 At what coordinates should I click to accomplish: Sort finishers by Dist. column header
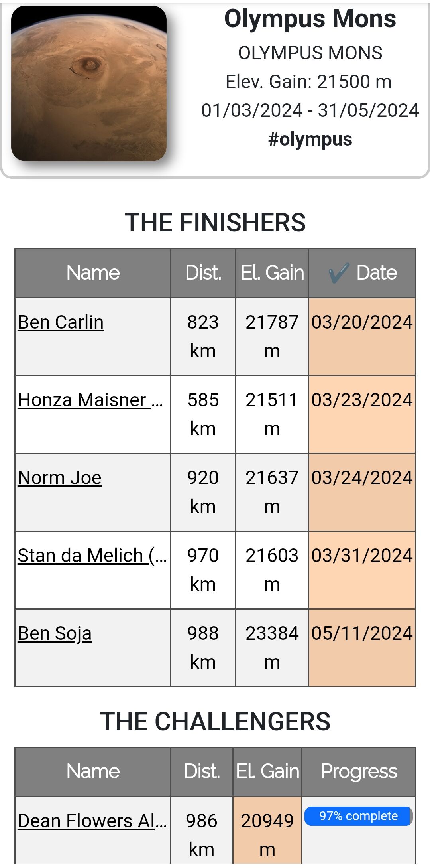tap(203, 273)
